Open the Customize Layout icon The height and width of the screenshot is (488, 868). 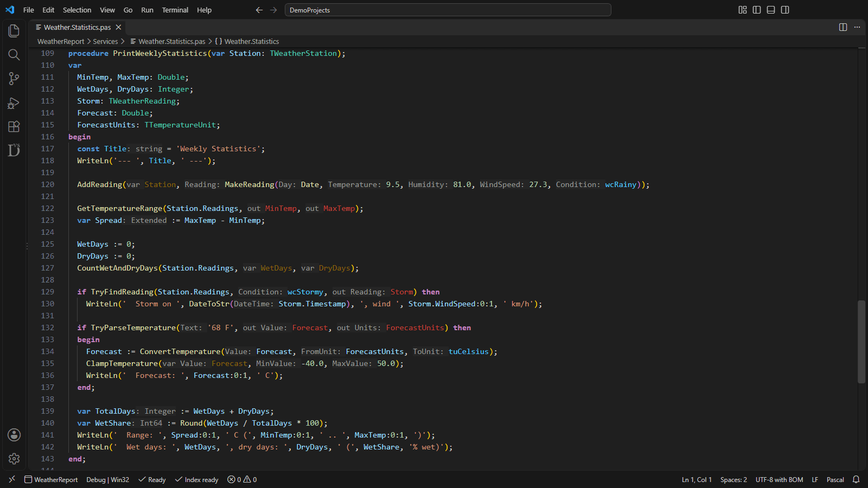coord(743,10)
